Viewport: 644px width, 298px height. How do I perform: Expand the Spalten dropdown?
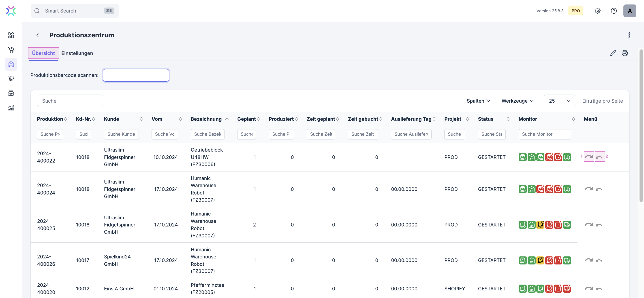[478, 101]
